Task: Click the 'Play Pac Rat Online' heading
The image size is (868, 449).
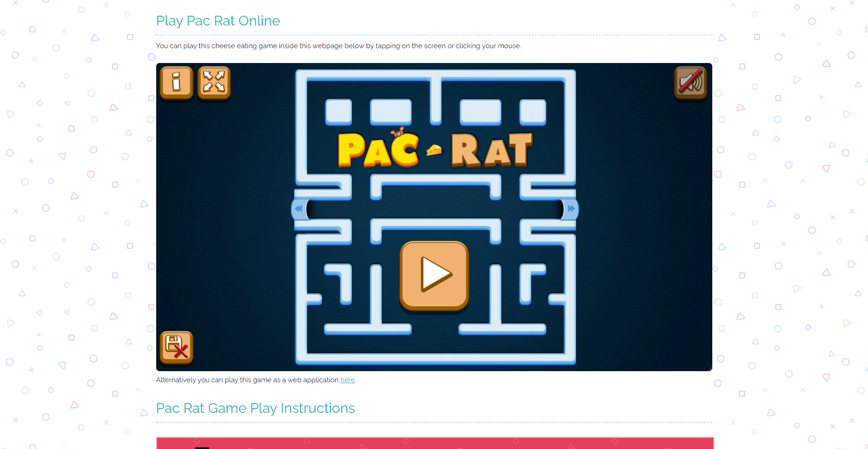Action: pyautogui.click(x=218, y=21)
